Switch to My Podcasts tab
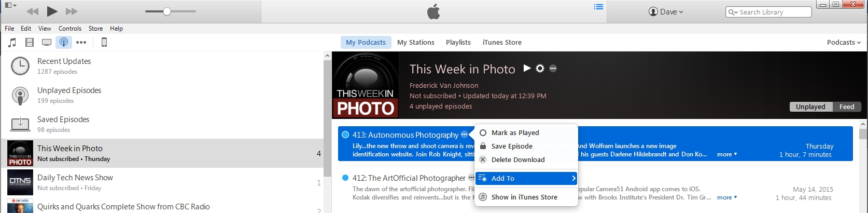868x213 pixels. [x=366, y=42]
